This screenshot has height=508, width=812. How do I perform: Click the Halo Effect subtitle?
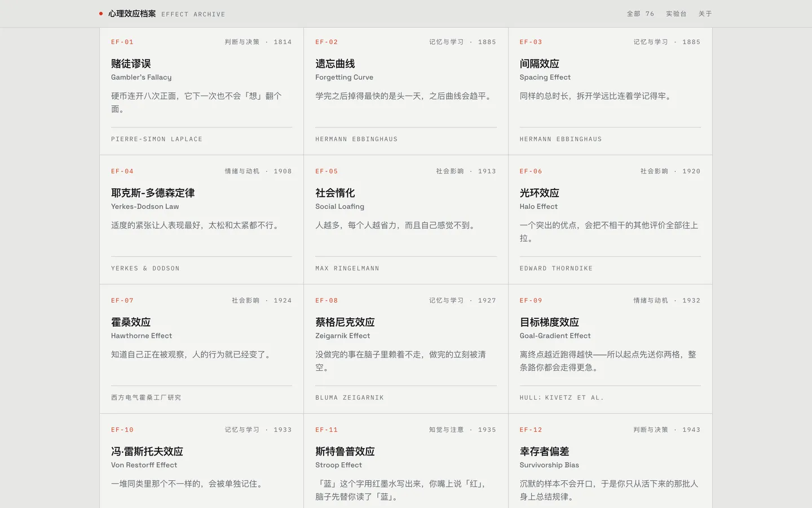[539, 207]
